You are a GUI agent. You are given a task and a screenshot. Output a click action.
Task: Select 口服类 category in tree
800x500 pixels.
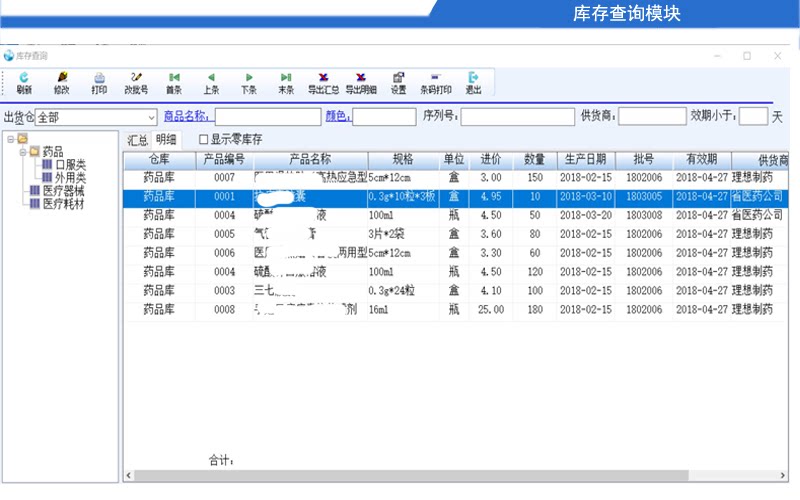[70, 165]
